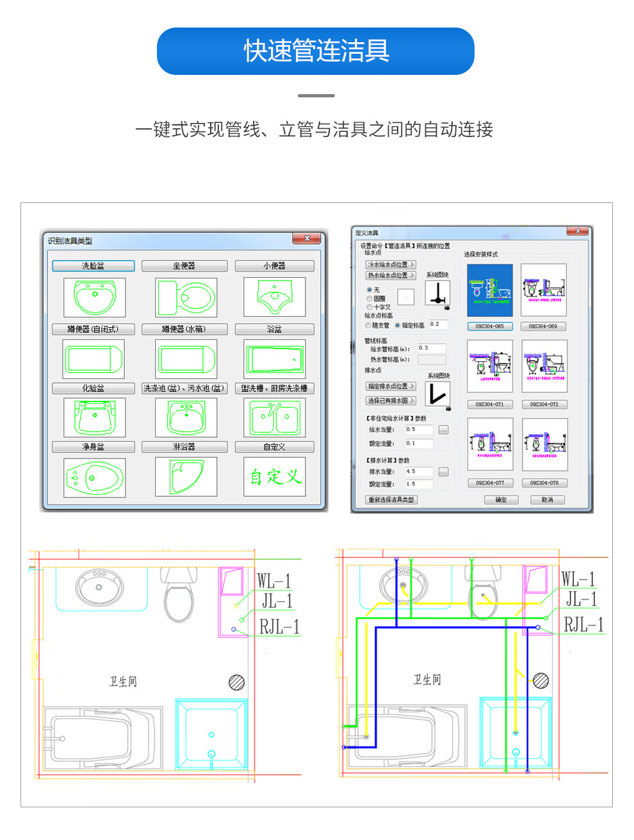
Task: Expand 指定排水点位置 option
Action: tap(391, 386)
